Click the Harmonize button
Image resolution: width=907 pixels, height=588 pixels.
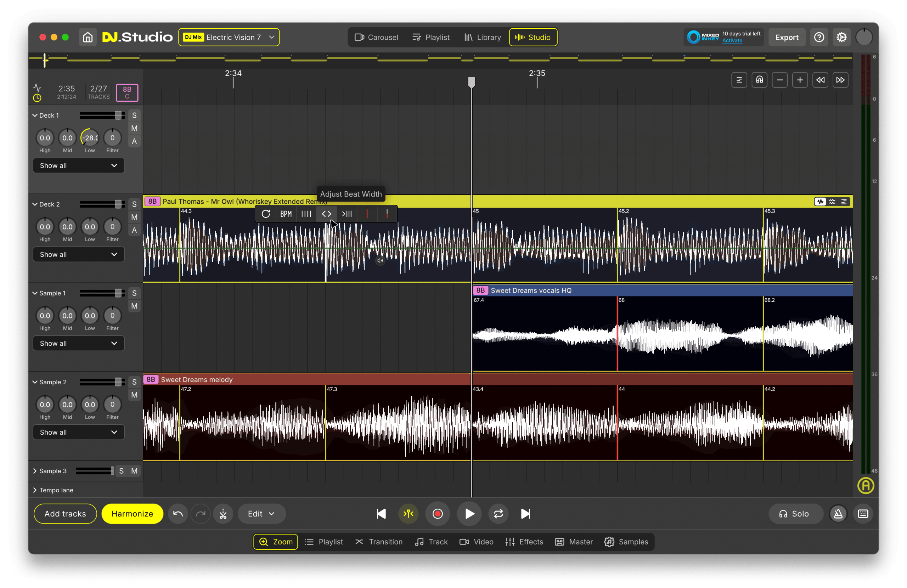(132, 514)
